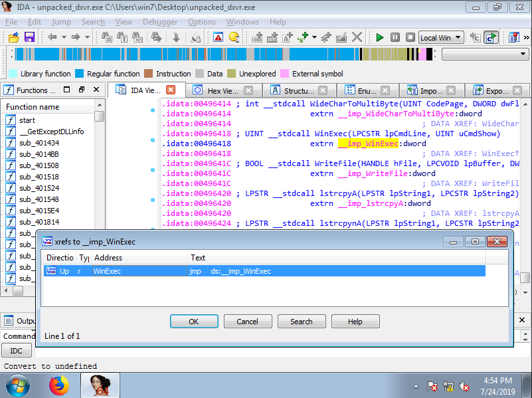
Task: Sort xrefs by Address column header
Action: [x=139, y=258]
